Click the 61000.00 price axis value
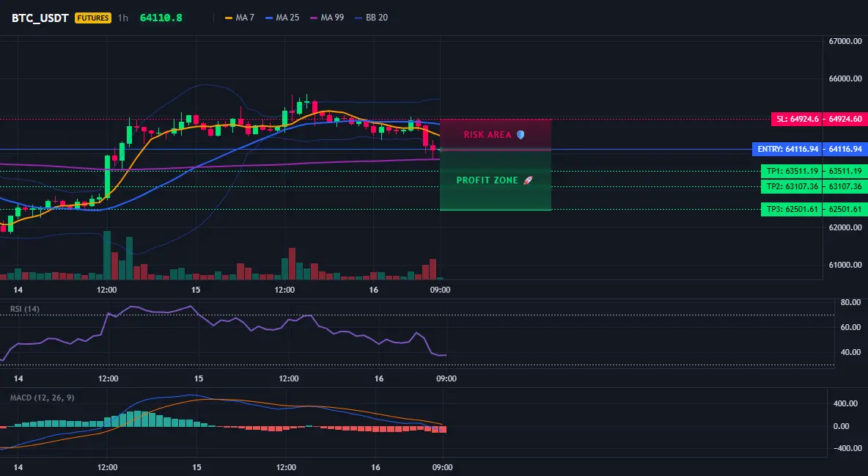The image size is (868, 476). [845, 265]
